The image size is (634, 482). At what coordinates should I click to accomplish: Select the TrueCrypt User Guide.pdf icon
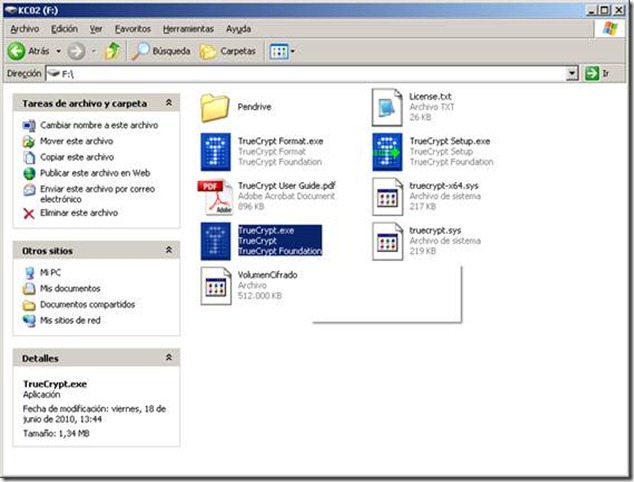216,197
